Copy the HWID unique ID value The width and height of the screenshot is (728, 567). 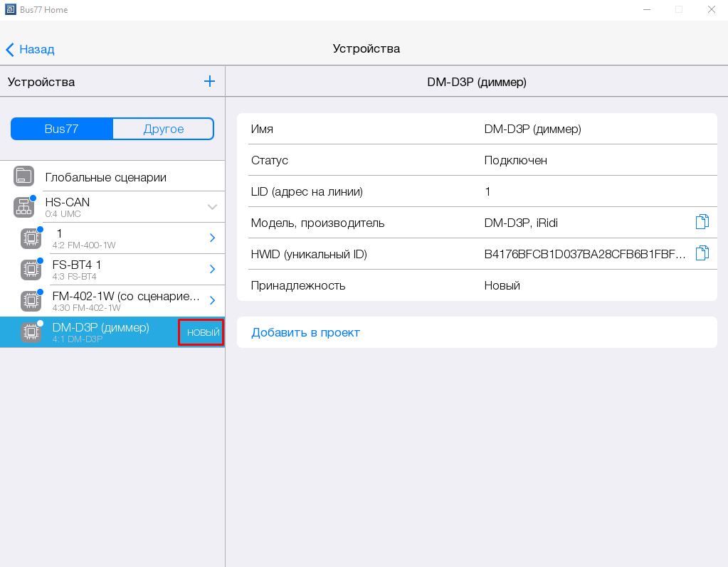click(x=702, y=253)
